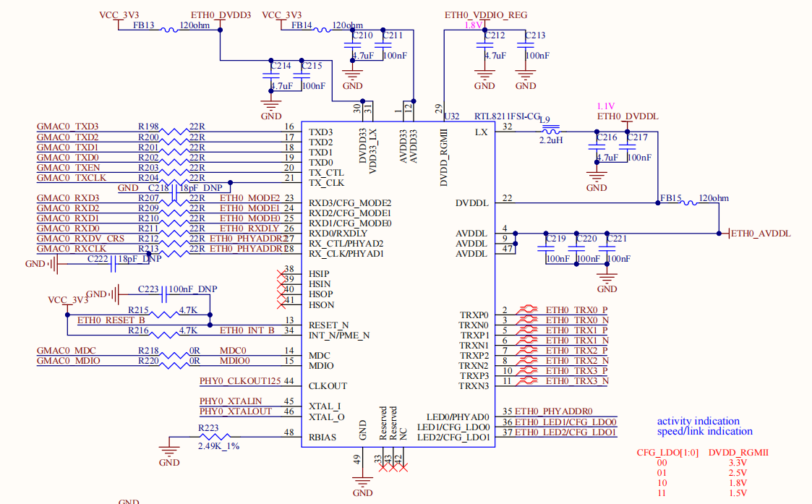Click the GND symbol below pin 49
Viewport: 812px width, 504px height.
click(x=362, y=483)
